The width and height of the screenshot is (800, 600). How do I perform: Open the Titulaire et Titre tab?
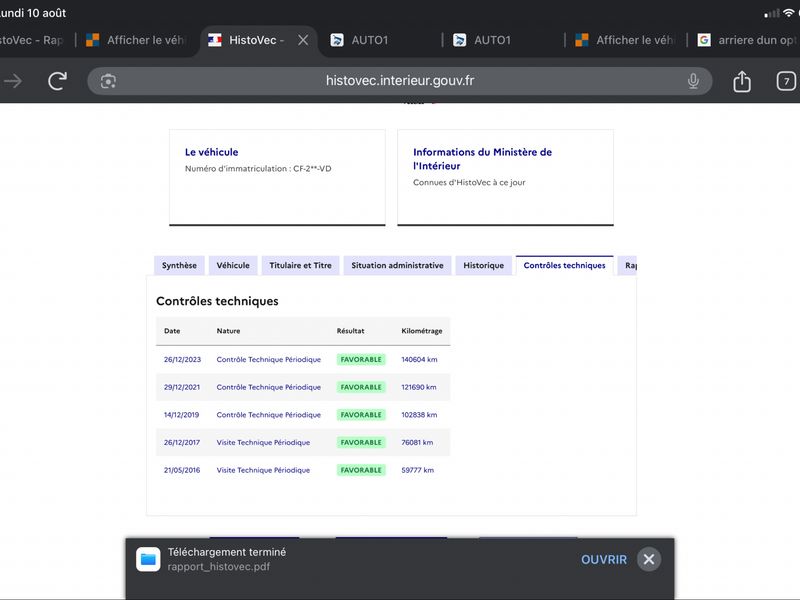pyautogui.click(x=301, y=265)
